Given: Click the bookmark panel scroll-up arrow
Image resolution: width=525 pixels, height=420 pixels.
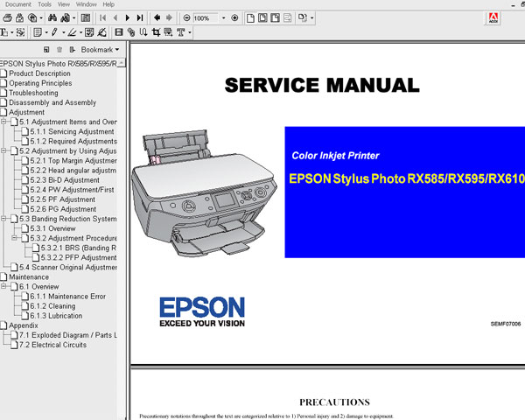Looking at the screenshot, I should 122,63.
